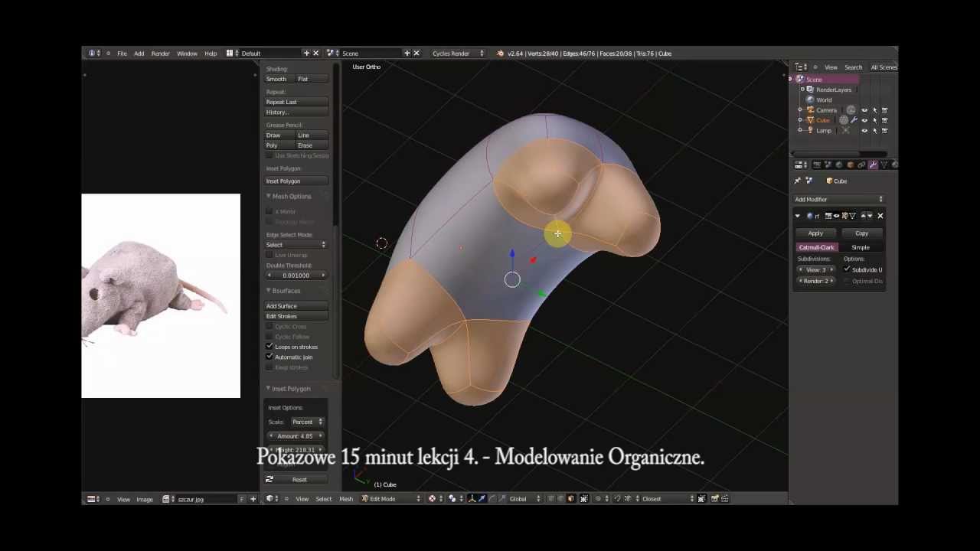Select grease pencil Line
980x551 pixels.
(x=312, y=135)
